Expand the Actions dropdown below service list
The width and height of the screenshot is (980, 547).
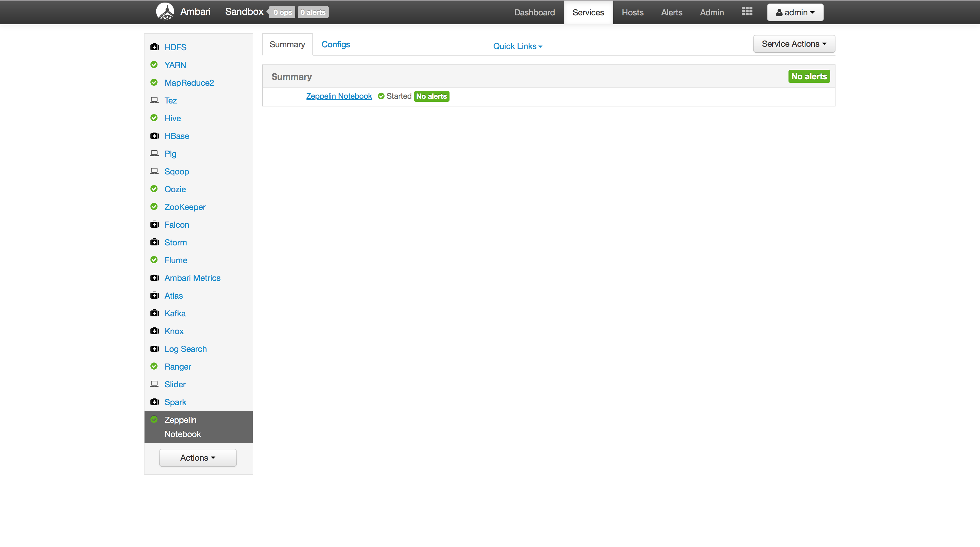pyautogui.click(x=198, y=457)
